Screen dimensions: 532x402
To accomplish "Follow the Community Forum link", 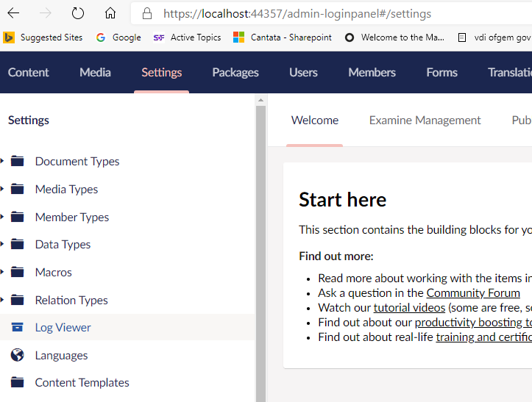I will click(473, 292).
